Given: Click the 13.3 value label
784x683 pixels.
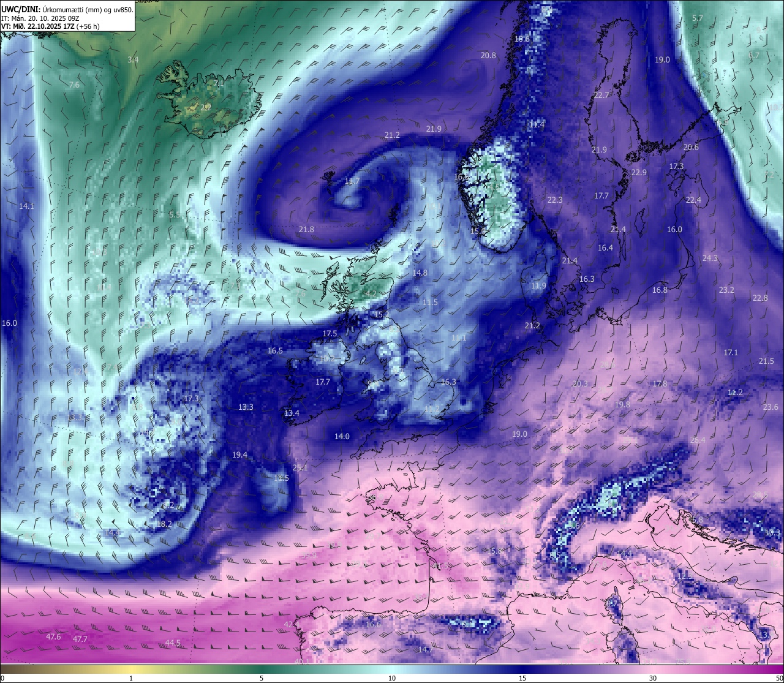Looking at the screenshot, I should click(246, 407).
